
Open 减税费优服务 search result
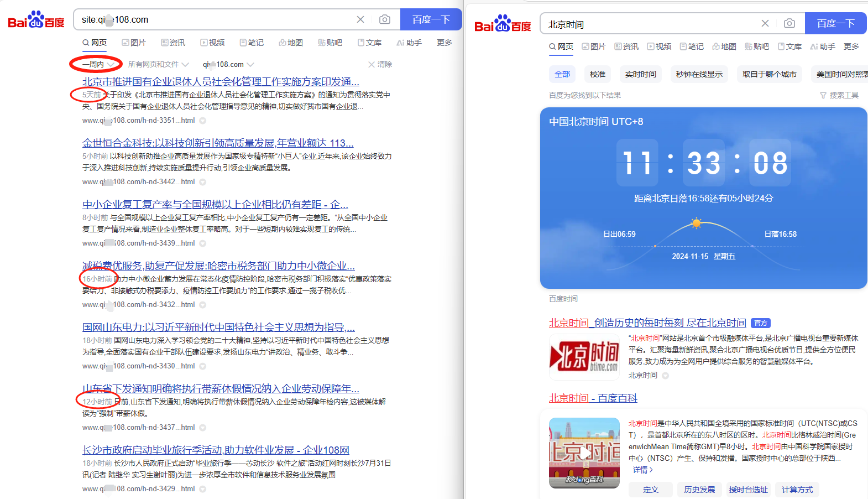218,266
